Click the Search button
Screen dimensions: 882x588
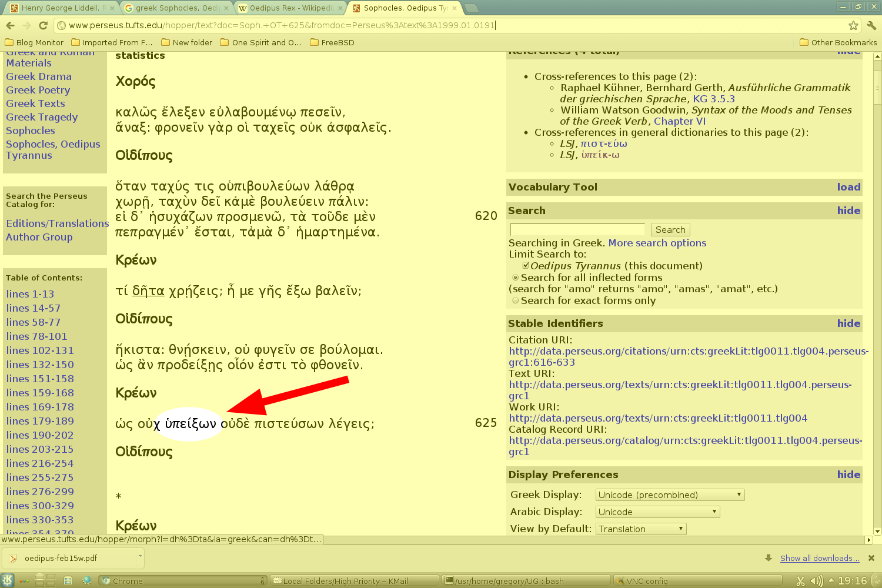(x=670, y=230)
